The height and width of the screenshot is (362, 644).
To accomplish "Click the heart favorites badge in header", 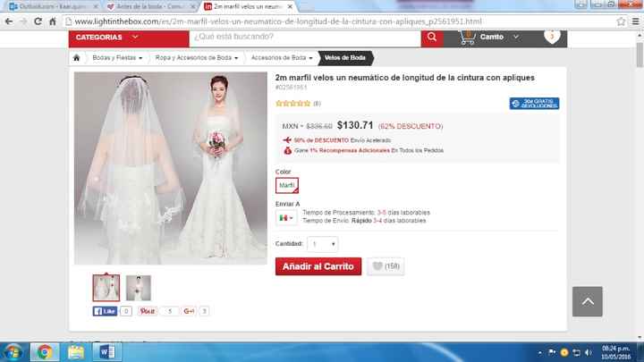I will tap(552, 37).
